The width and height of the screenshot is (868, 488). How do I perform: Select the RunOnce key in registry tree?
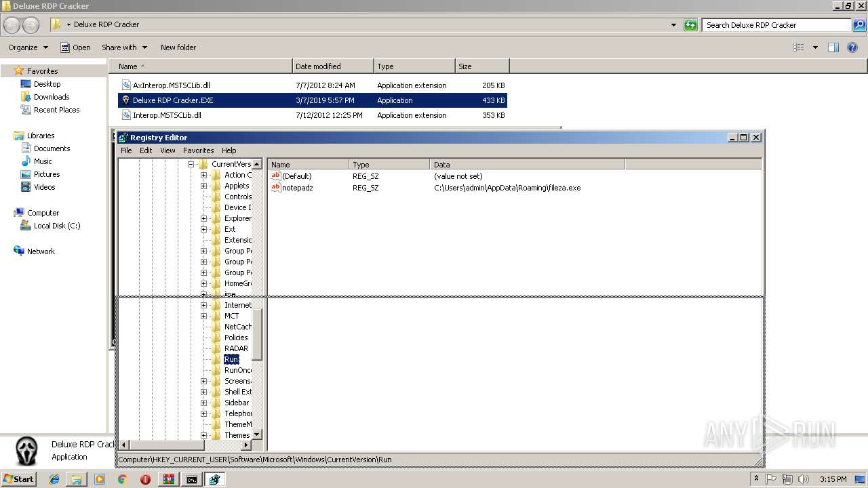(237, 370)
